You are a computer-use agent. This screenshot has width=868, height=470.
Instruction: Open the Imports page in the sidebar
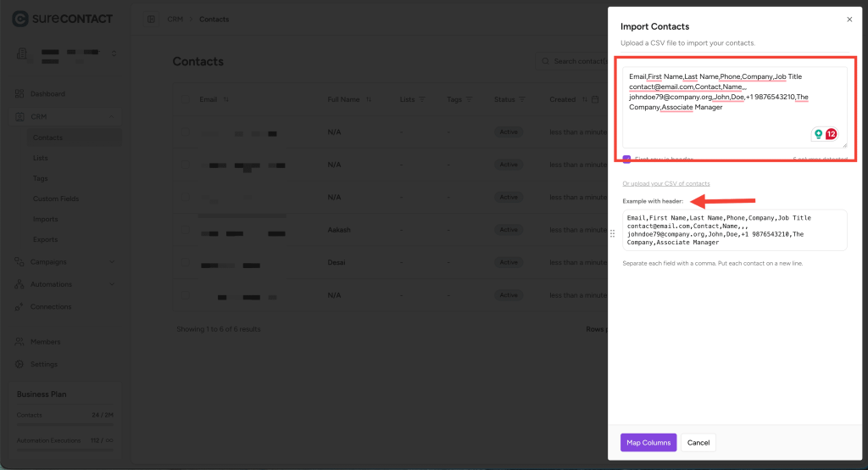46,219
